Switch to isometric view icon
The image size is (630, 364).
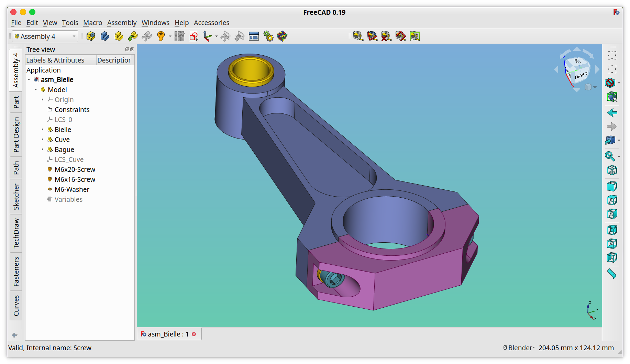coord(612,170)
